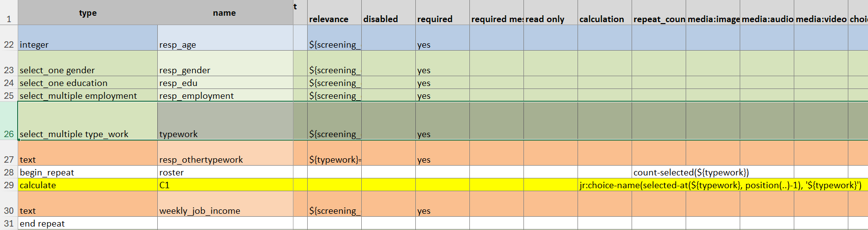Image resolution: width=868 pixels, height=230 pixels.
Task: Click the 'calculation' column header
Action: pos(605,13)
